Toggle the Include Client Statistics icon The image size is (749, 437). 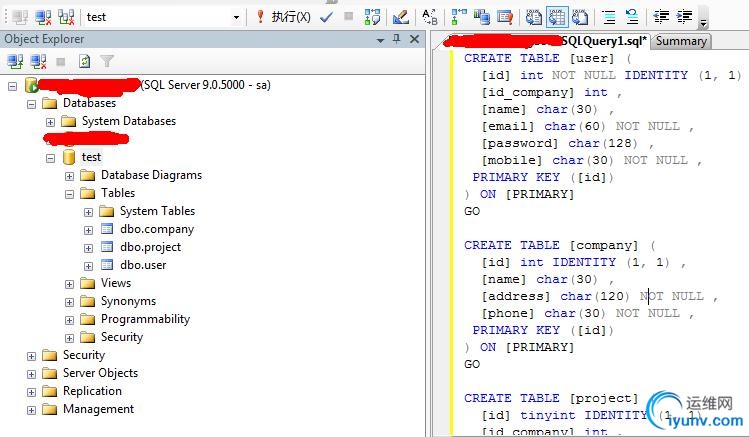[482, 17]
